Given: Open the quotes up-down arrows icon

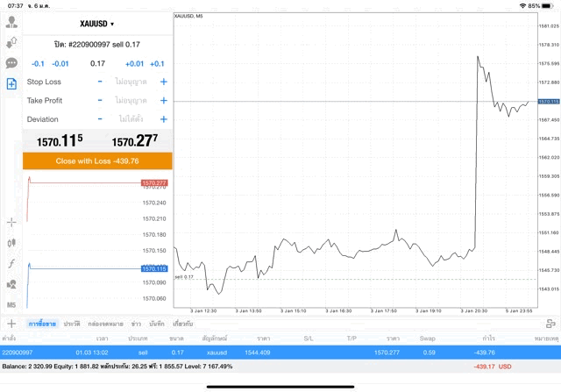Looking at the screenshot, I should coord(11,42).
